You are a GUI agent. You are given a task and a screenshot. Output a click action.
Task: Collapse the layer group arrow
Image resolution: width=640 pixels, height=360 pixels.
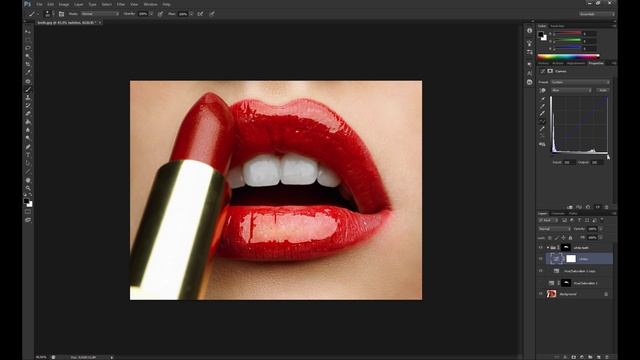point(548,248)
